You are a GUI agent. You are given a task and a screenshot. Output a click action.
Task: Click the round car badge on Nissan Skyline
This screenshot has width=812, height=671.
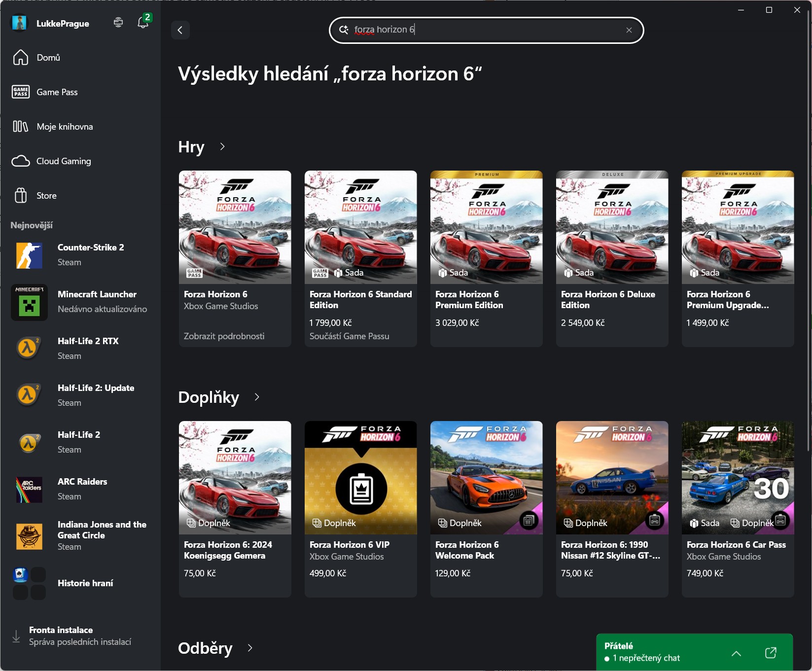point(655,521)
